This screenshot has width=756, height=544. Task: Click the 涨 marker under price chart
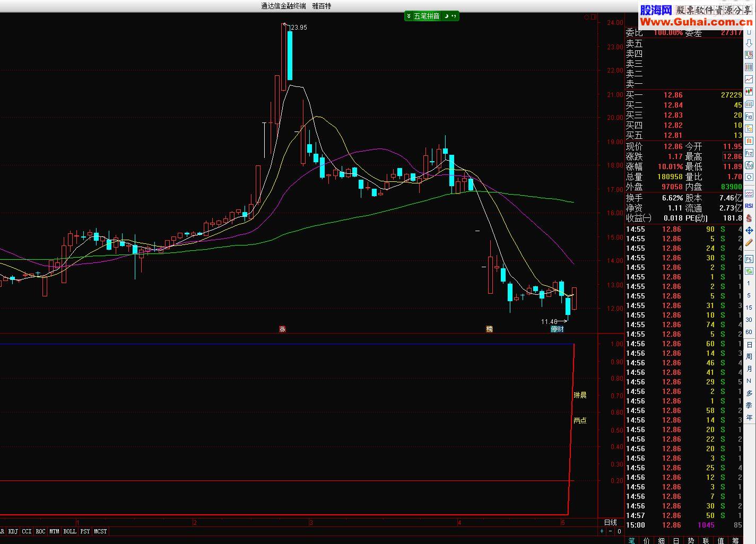pyautogui.click(x=283, y=329)
